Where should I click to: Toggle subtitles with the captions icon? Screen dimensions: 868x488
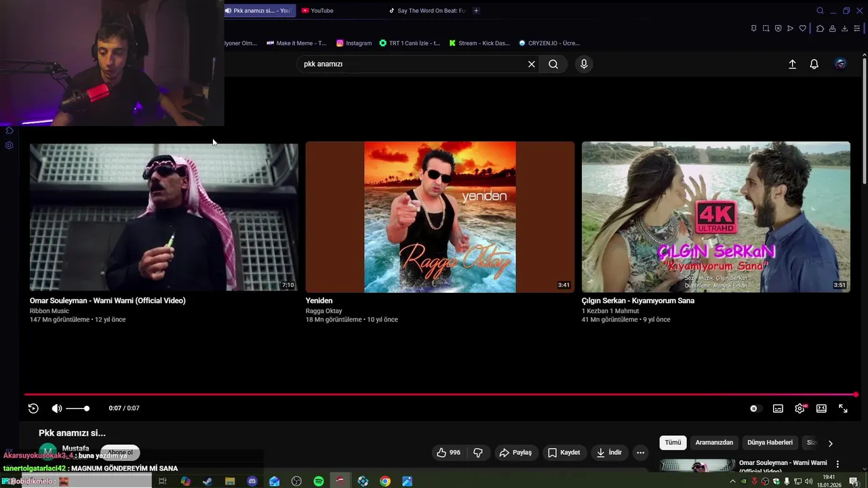coord(778,409)
